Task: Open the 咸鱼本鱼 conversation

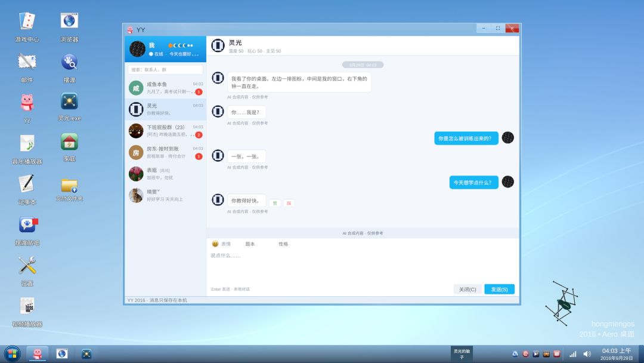Action: click(x=166, y=88)
